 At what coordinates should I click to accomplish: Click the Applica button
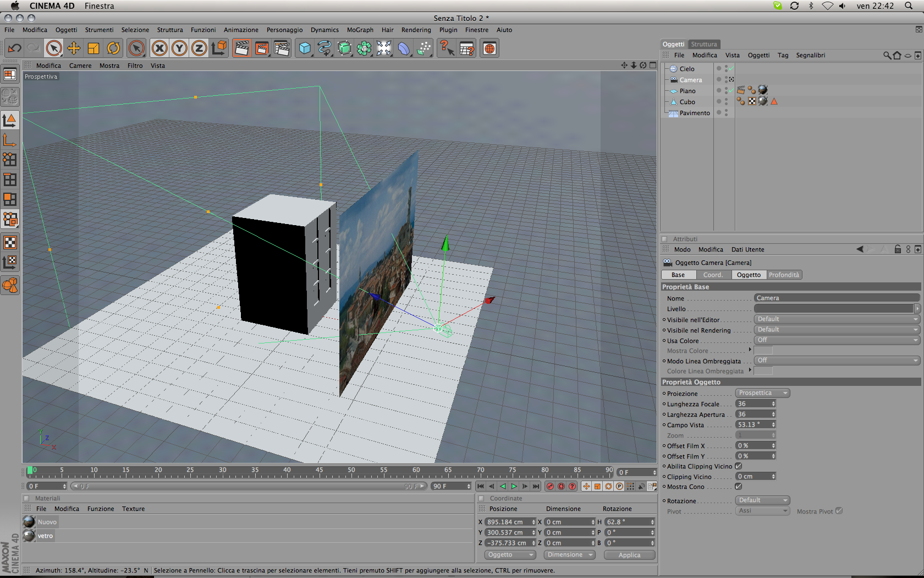click(x=629, y=555)
